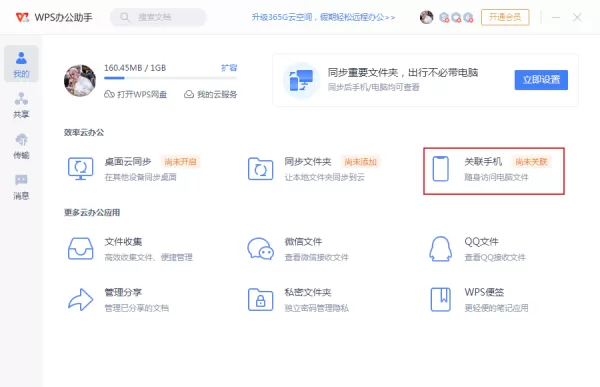Click the 立即设置 button
This screenshot has width=600, height=387.
541,80
